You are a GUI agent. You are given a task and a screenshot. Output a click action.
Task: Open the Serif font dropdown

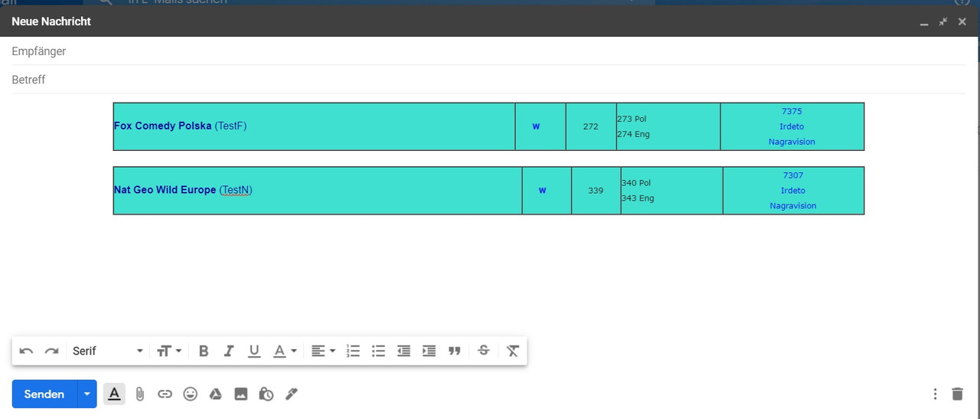pos(107,351)
